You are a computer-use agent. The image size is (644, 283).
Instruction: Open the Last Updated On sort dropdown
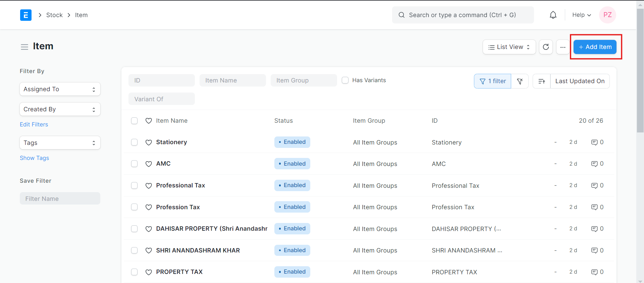pyautogui.click(x=580, y=81)
